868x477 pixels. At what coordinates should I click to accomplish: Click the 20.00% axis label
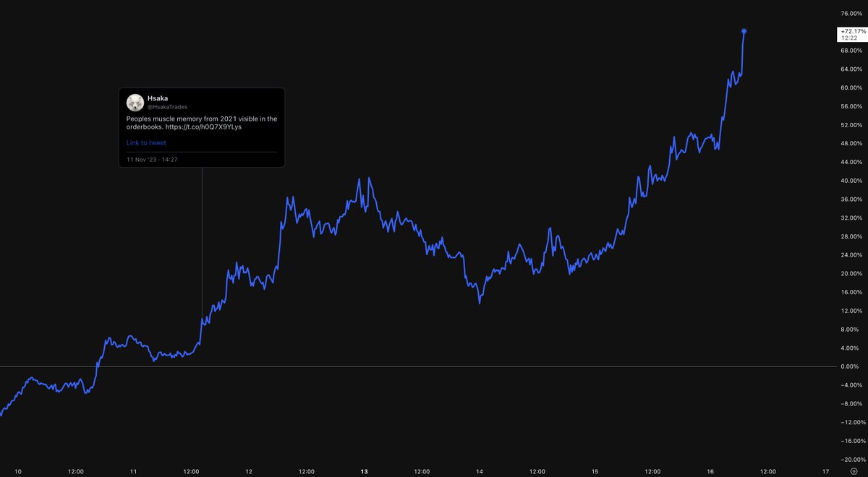tap(850, 274)
